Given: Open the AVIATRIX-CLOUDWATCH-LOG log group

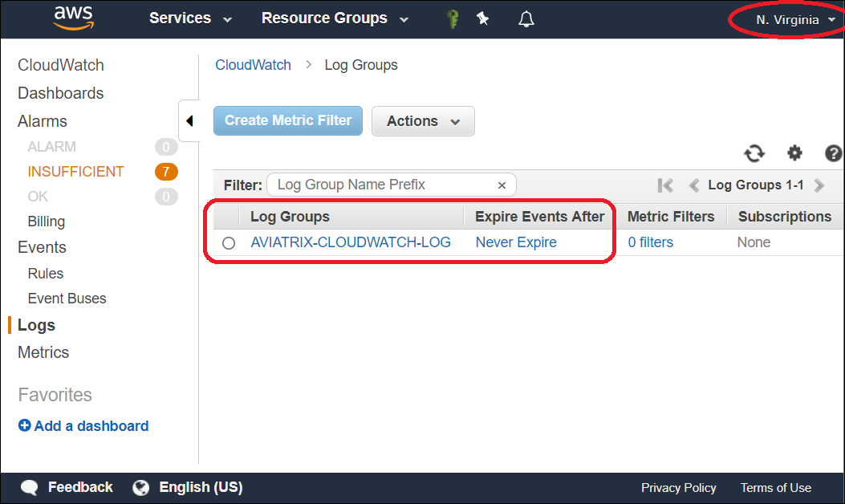Looking at the screenshot, I should click(351, 242).
